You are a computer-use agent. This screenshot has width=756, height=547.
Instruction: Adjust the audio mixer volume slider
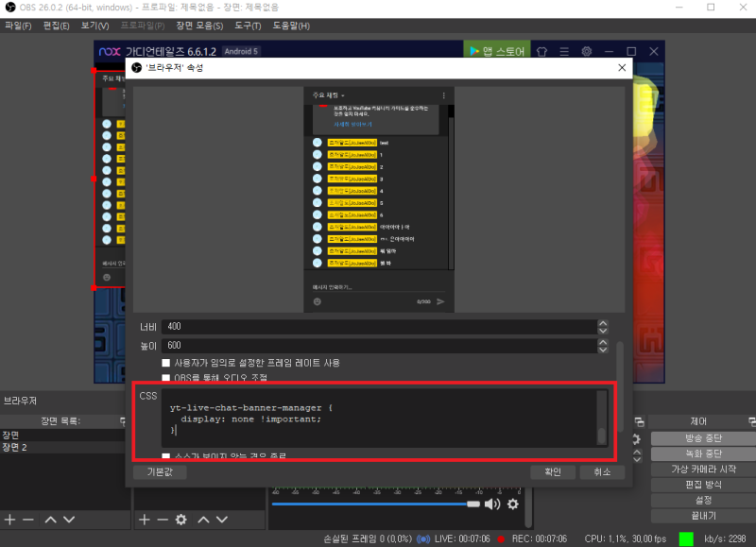pos(473,504)
